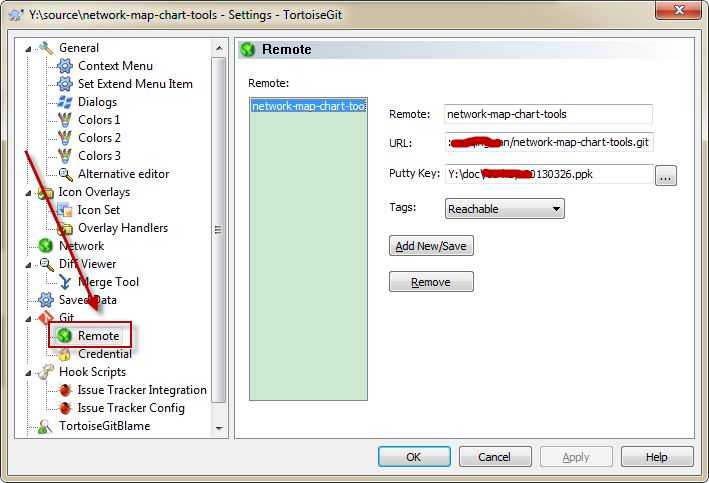
Task: Click the Remote globe icon in tree
Action: pos(65,336)
